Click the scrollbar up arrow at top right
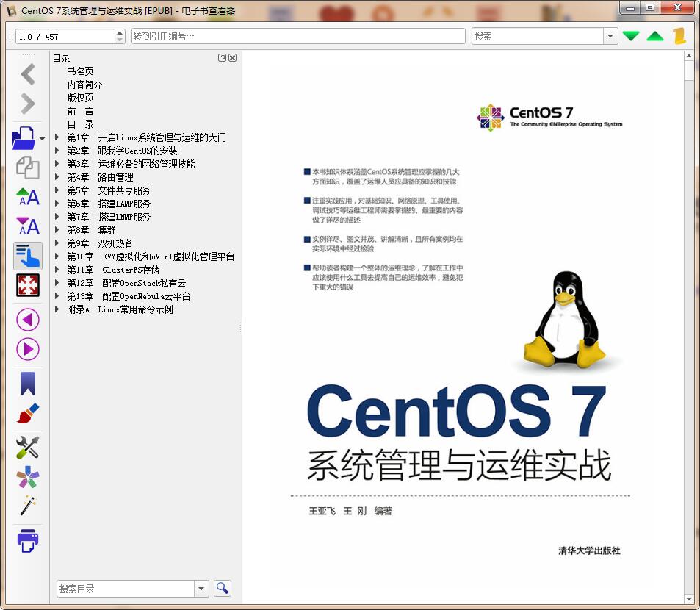Screen dimensions: 700x610 [x=689, y=57]
